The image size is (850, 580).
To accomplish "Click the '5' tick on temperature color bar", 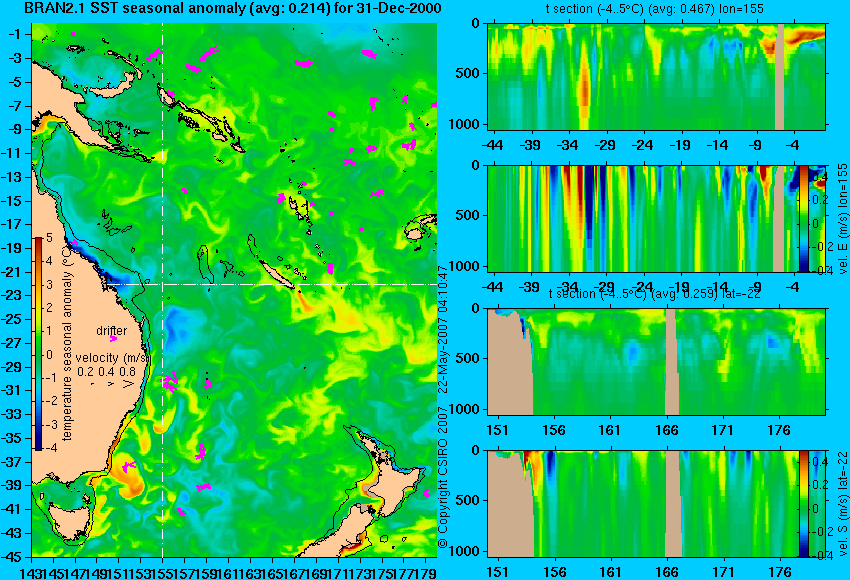I will 49,237.
